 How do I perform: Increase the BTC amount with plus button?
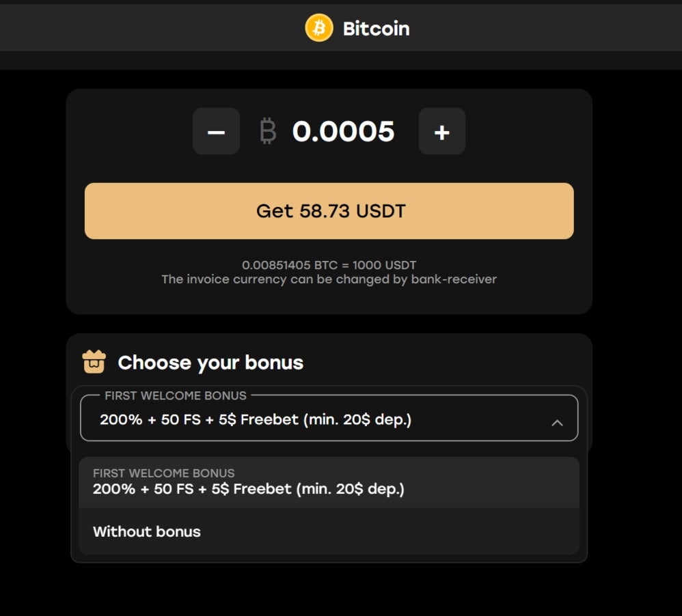coord(442,131)
